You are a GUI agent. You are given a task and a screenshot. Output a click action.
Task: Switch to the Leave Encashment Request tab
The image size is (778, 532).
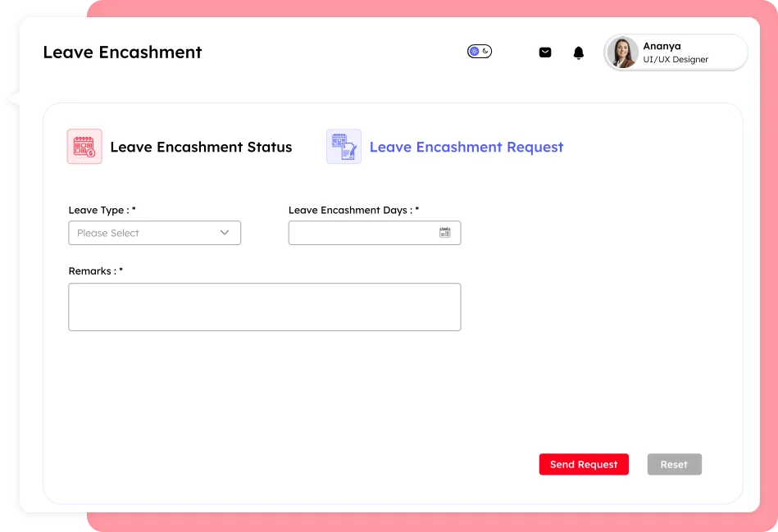[x=466, y=147]
